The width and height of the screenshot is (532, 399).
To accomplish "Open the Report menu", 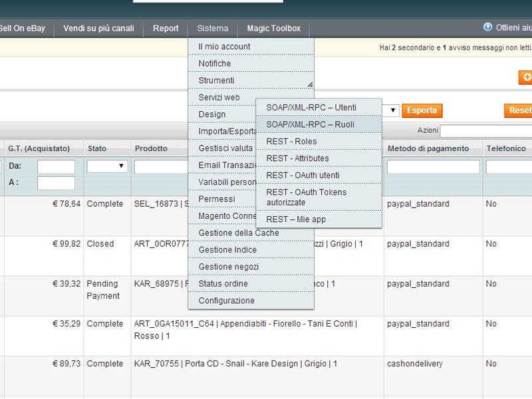I will pos(166,29).
